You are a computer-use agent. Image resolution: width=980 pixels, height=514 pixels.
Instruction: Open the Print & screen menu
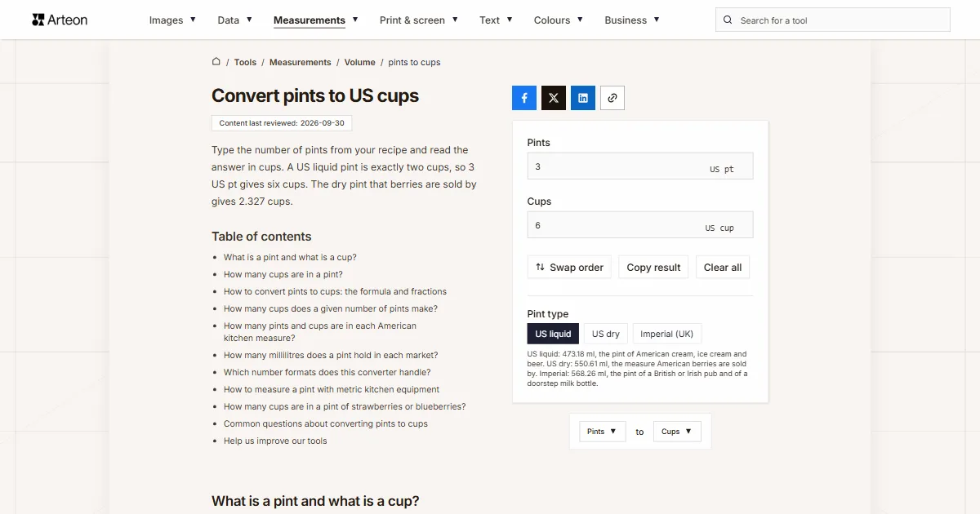pyautogui.click(x=418, y=20)
